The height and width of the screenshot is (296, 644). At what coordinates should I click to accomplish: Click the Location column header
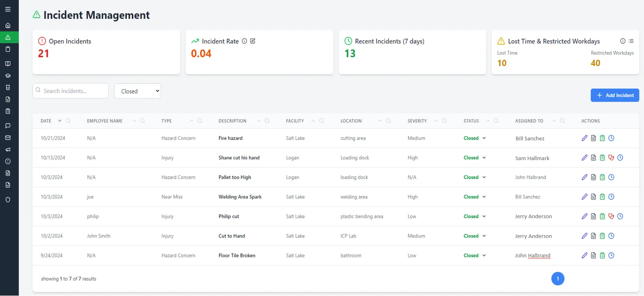point(351,121)
